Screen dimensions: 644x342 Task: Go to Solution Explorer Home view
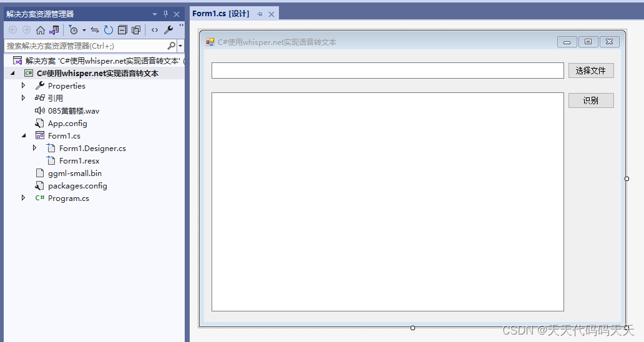point(40,30)
